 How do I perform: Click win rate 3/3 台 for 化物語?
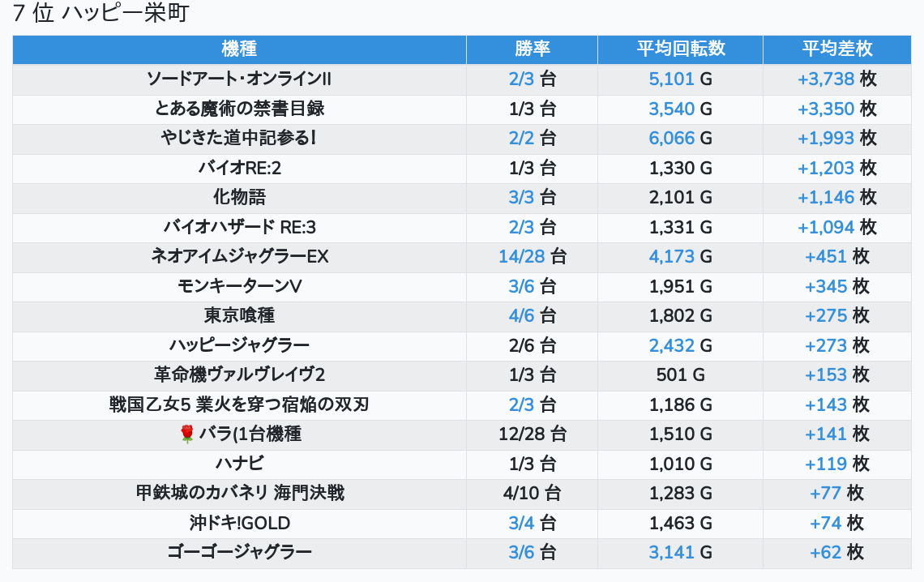tap(533, 197)
